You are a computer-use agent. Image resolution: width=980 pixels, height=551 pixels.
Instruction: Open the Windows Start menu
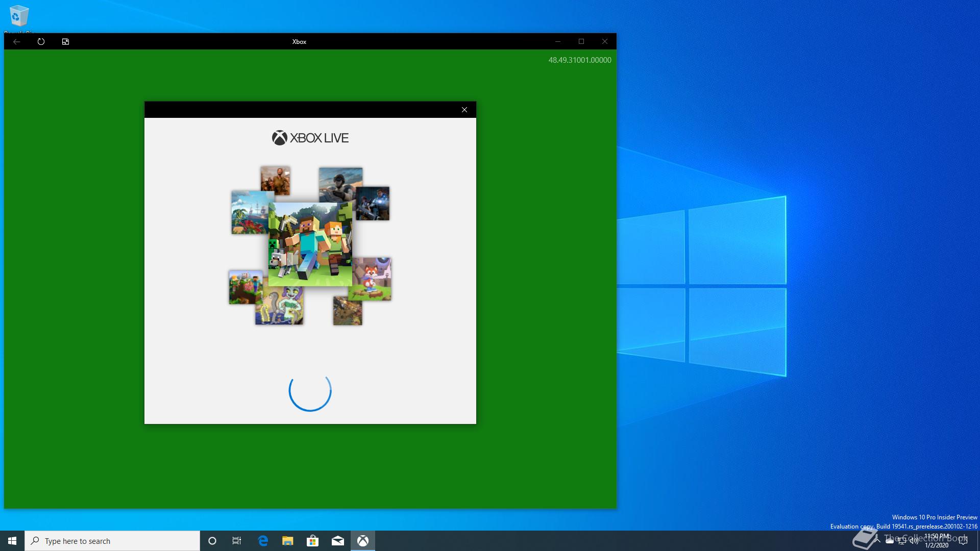click(12, 541)
